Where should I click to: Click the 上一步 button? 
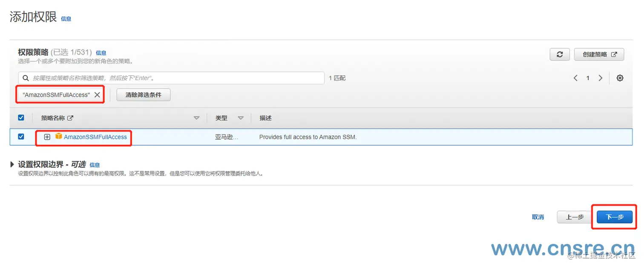click(x=574, y=217)
